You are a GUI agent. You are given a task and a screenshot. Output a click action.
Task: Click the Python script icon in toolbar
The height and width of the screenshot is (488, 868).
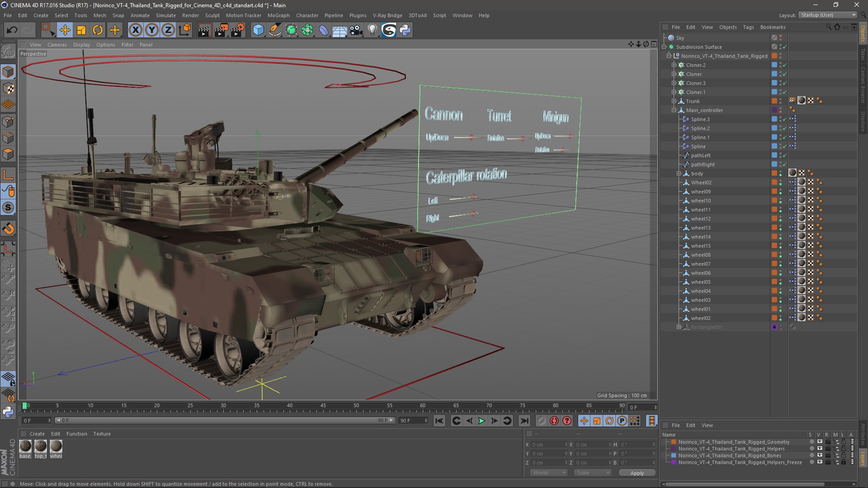[405, 30]
